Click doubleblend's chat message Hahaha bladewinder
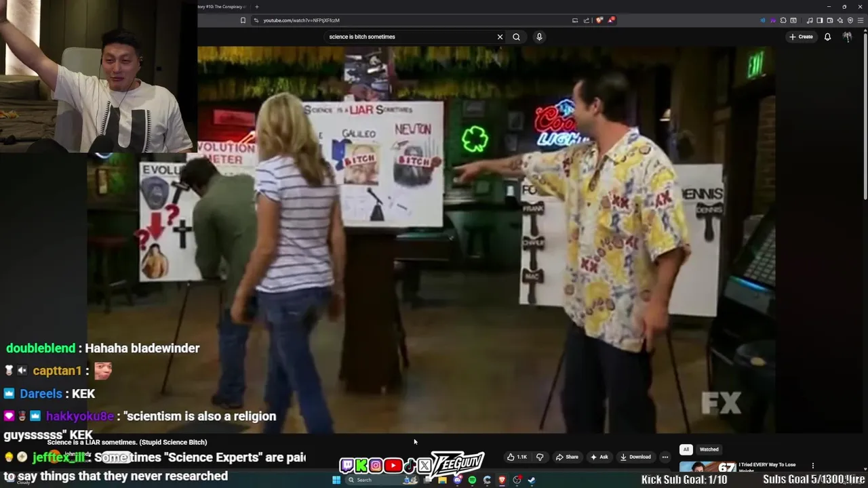The width and height of the screenshot is (868, 488). pyautogui.click(x=142, y=348)
